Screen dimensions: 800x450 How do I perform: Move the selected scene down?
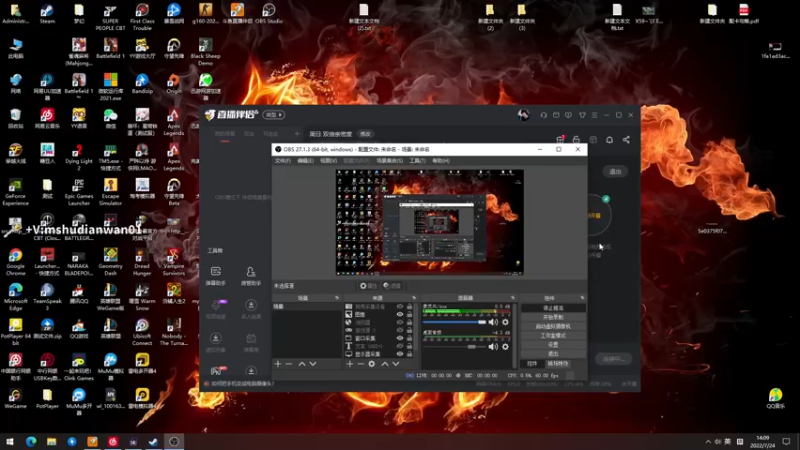[313, 364]
